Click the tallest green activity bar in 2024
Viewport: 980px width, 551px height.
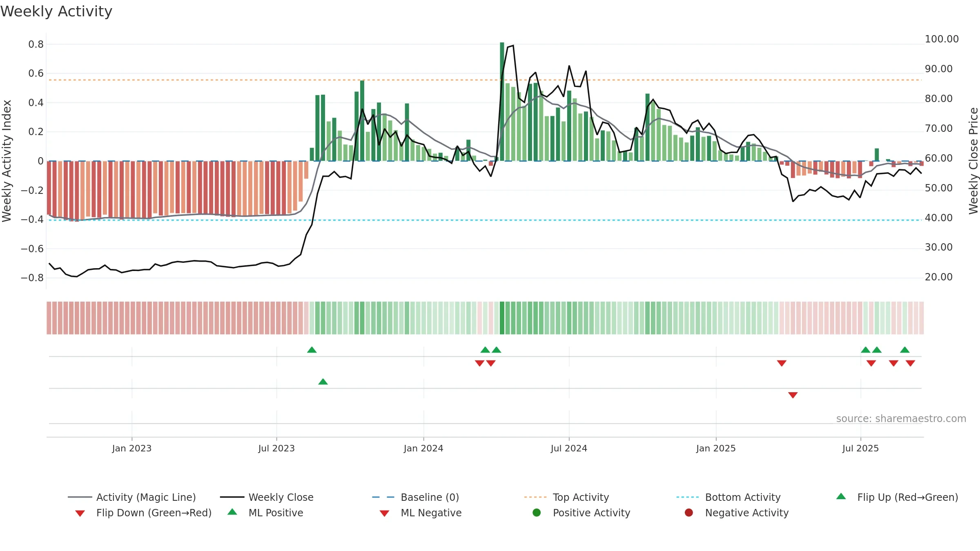pyautogui.click(x=502, y=102)
